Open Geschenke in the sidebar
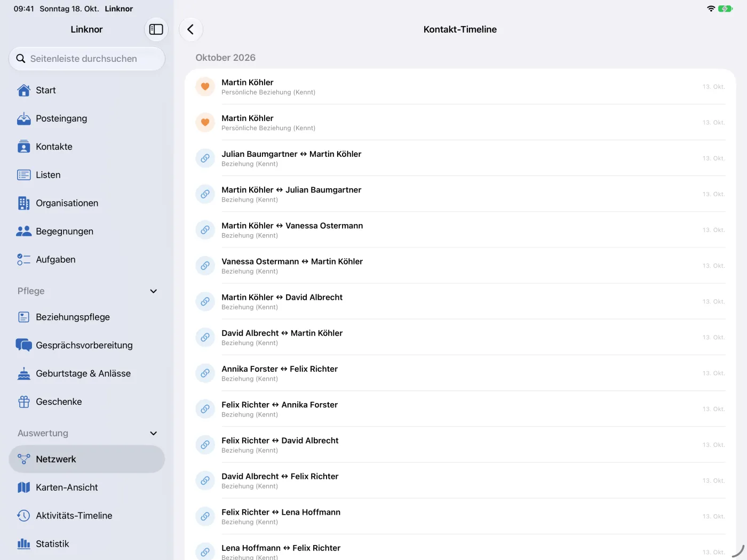 [x=87, y=402]
